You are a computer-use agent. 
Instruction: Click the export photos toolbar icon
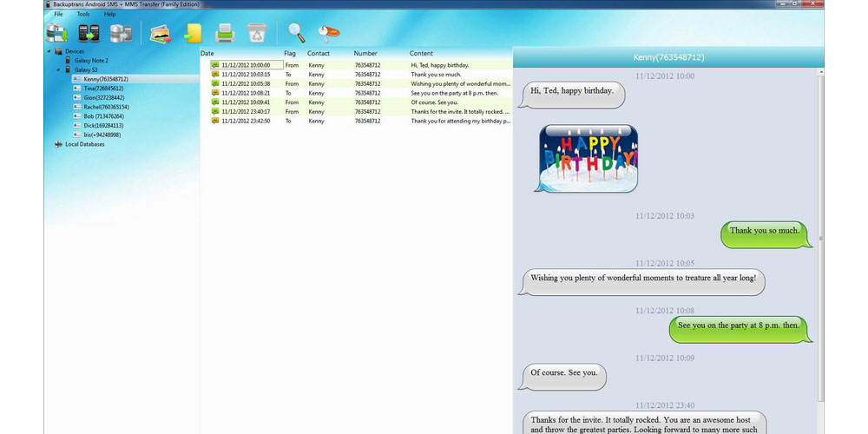pos(160,33)
